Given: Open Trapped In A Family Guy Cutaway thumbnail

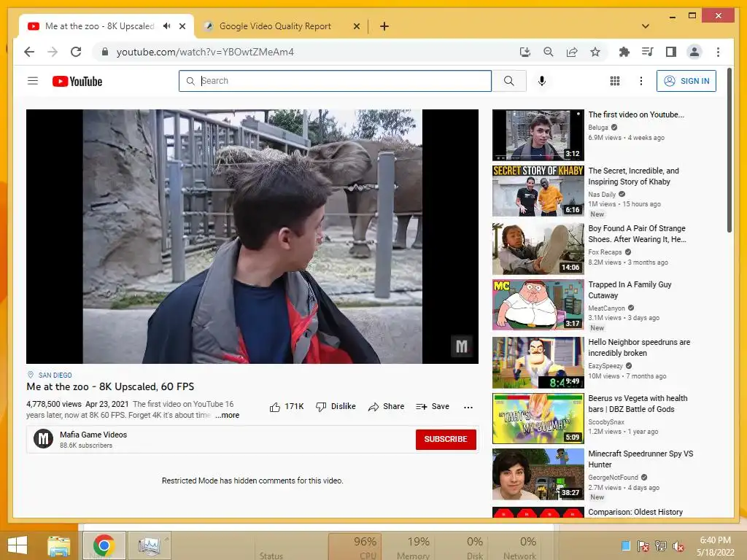Looking at the screenshot, I should pos(538,305).
